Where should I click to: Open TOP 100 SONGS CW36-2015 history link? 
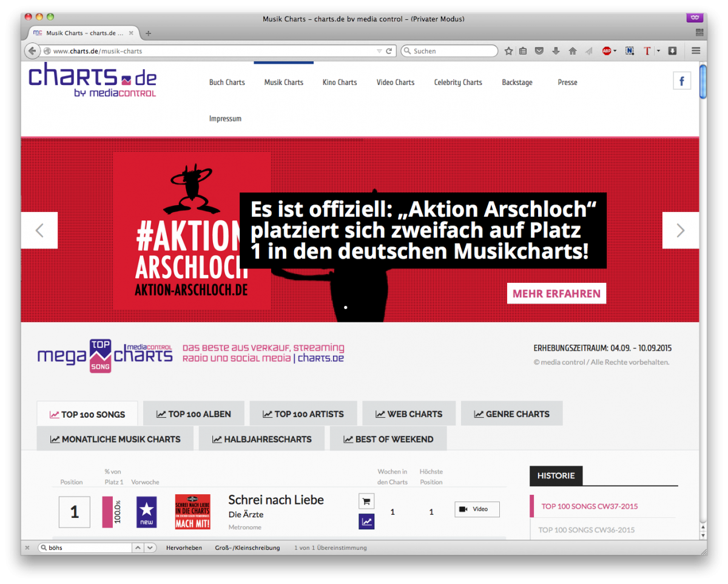(587, 530)
